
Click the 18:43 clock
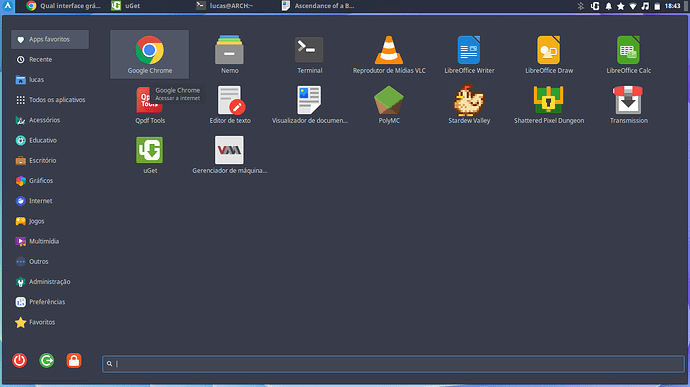672,6
